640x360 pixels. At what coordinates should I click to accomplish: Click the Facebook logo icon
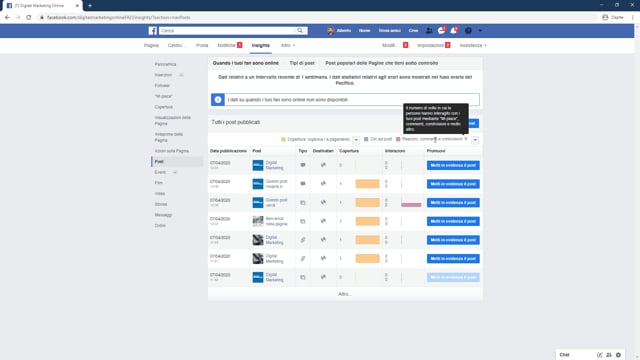pyautogui.click(x=153, y=31)
